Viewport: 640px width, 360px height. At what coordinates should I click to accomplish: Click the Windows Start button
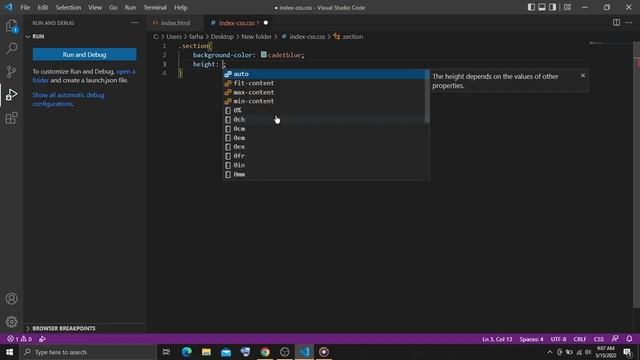[x=9, y=352]
